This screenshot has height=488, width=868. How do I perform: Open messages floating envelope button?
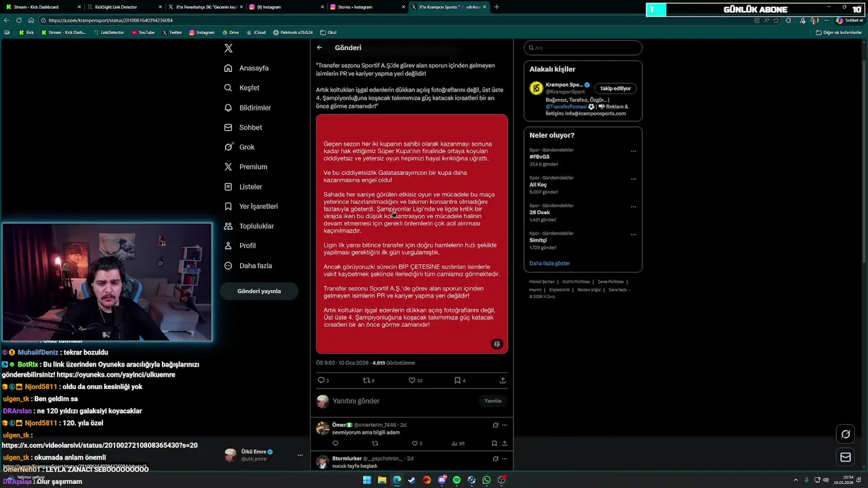click(x=846, y=457)
